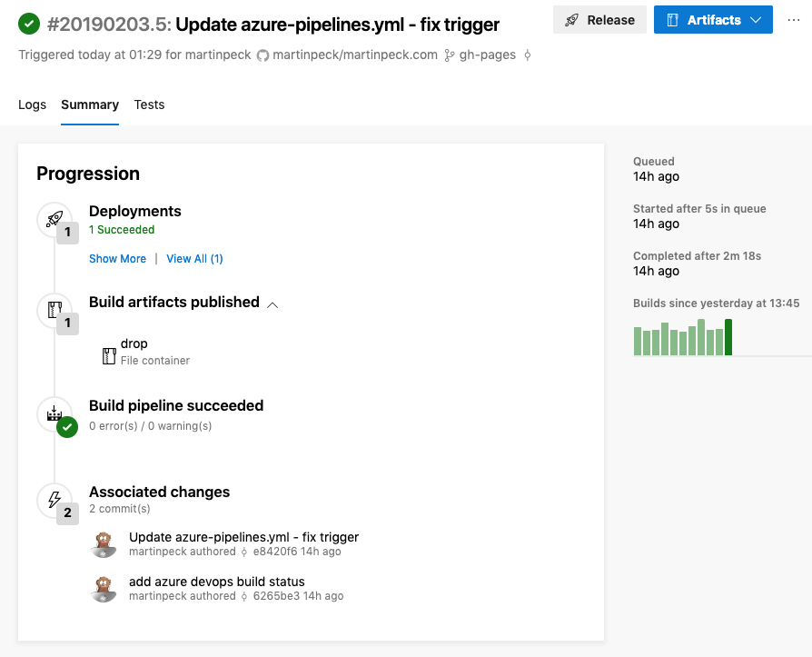The image size is (812, 657).
Task: Open commit add azure devops build status
Action: 217,582
